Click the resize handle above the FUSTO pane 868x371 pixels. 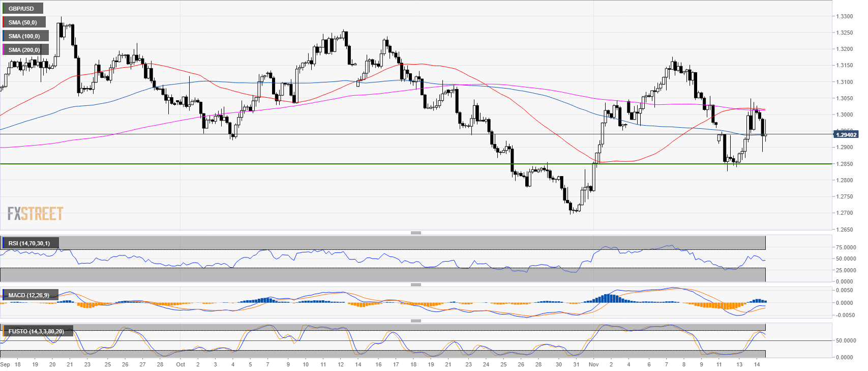415,321
